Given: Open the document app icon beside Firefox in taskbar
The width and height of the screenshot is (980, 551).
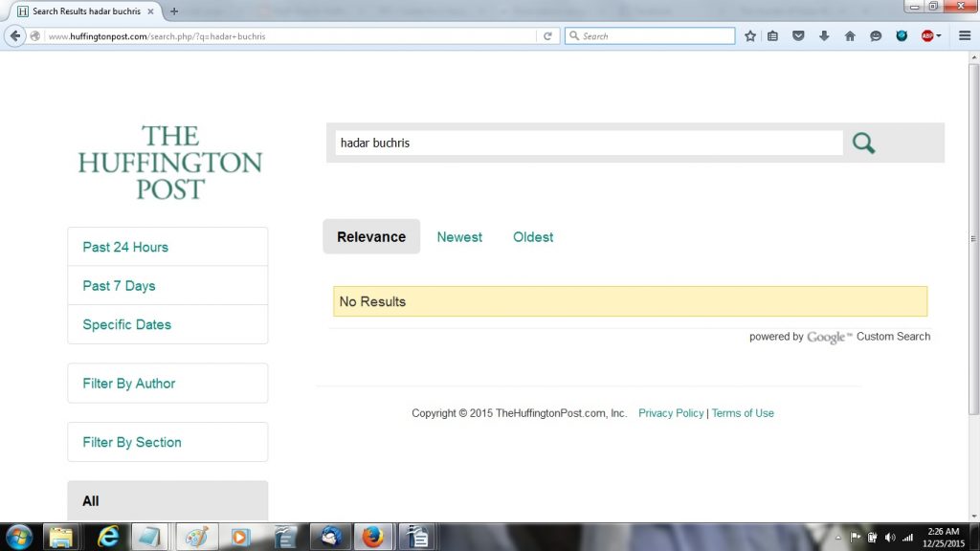Looking at the screenshot, I should tap(417, 537).
